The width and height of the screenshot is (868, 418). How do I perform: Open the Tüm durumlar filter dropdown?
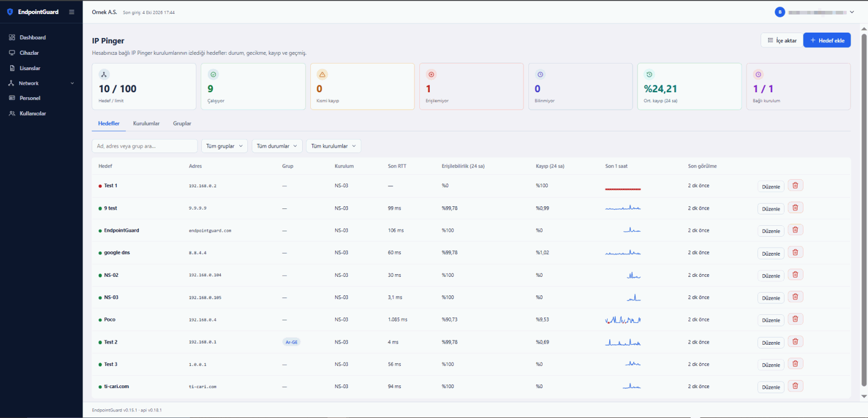click(277, 146)
